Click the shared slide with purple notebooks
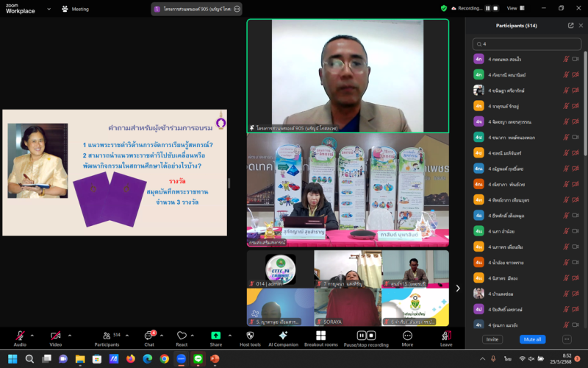 click(x=115, y=173)
